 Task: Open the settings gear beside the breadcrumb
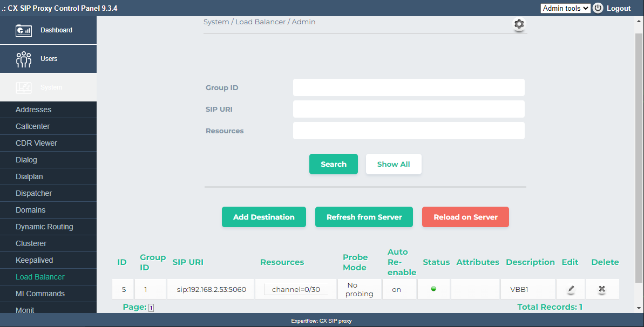[x=519, y=24]
